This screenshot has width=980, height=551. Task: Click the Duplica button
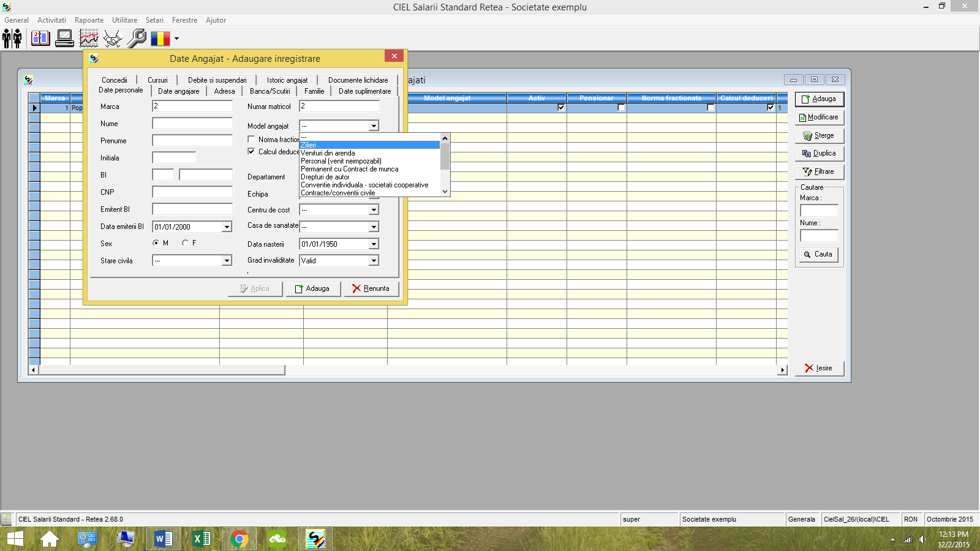pos(820,153)
